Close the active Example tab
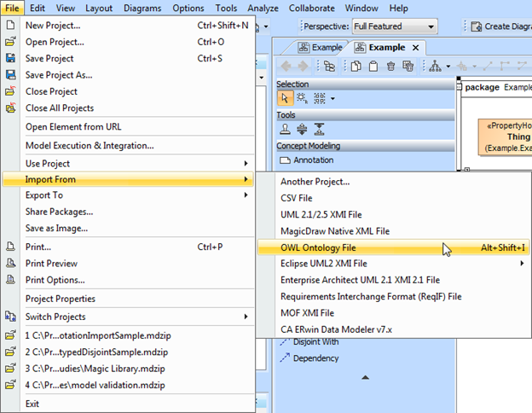Screen dimensions: 532x413 415,48
